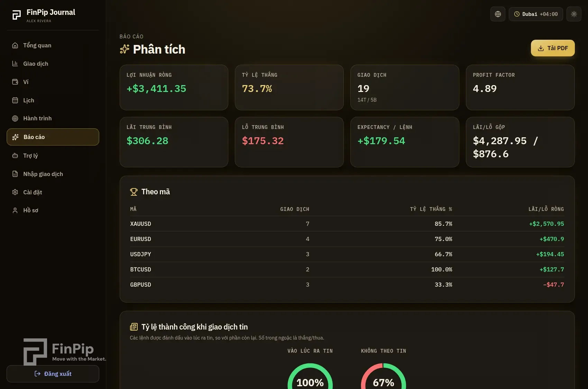Select the XAUUSD row in table
The height and width of the screenshot is (389, 588).
tap(347, 224)
